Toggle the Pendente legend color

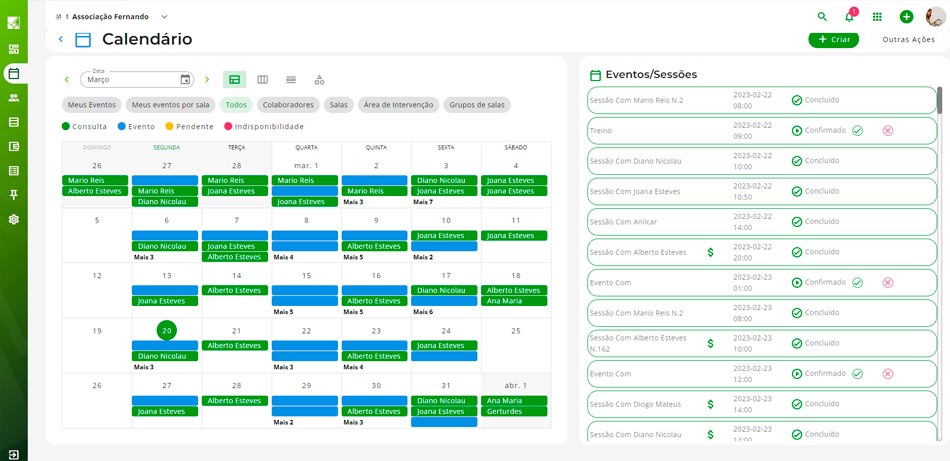[170, 127]
